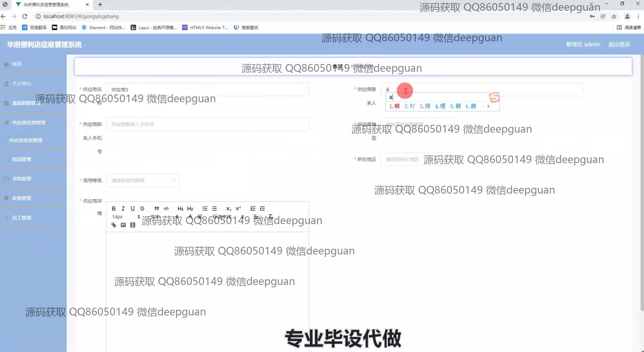Image resolution: width=644 pixels, height=352 pixels.
Task: Open the text alignment dropdown
Action: click(256, 217)
